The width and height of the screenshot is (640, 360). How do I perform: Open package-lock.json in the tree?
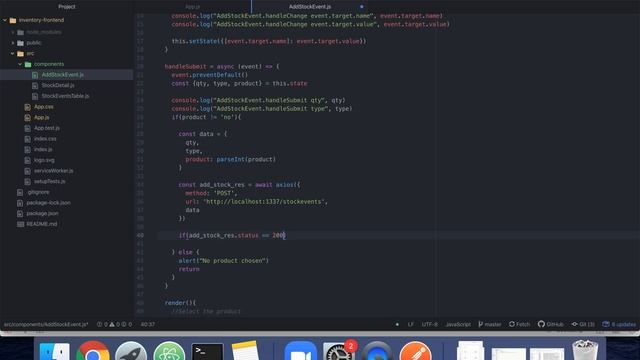[x=48, y=202]
